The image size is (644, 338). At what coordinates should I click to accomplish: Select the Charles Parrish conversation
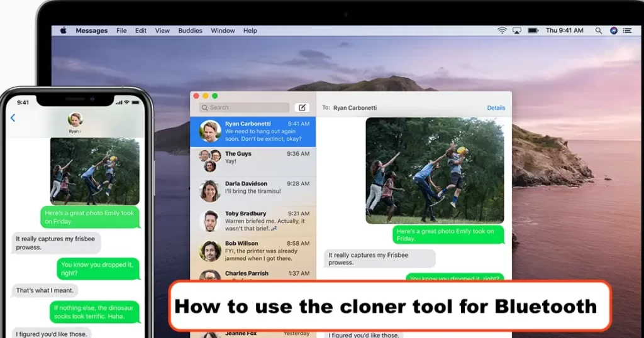click(x=253, y=274)
